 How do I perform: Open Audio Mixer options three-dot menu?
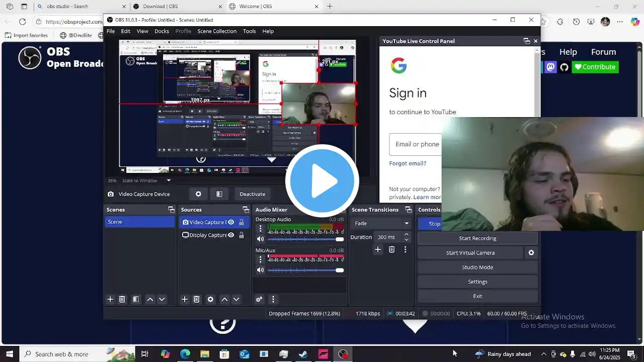coord(273,299)
